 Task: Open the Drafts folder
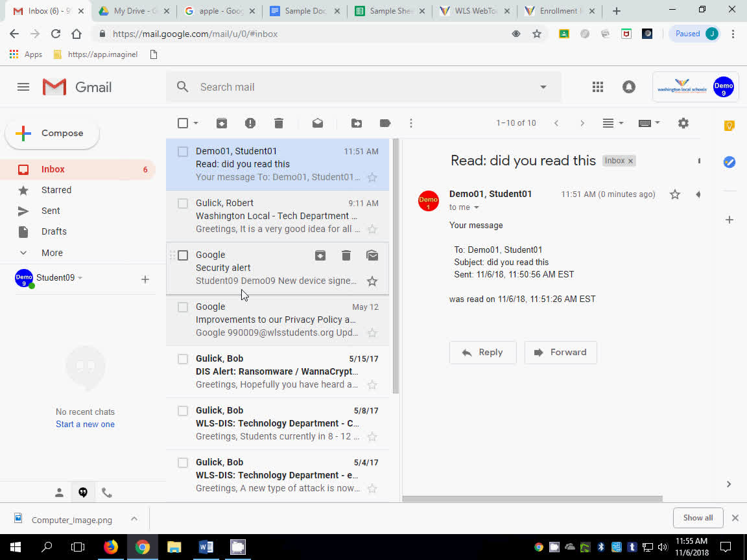click(54, 231)
